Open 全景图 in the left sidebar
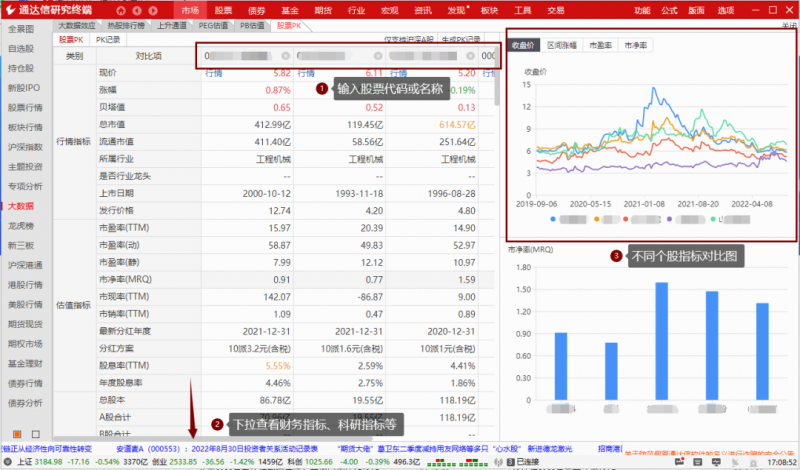The height and width of the screenshot is (470, 800). click(x=21, y=29)
